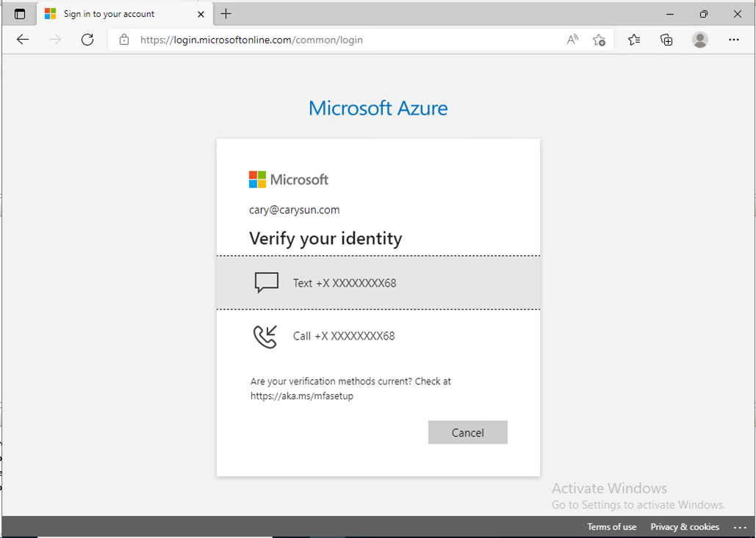Click the cary@carysun.com account text

point(294,210)
